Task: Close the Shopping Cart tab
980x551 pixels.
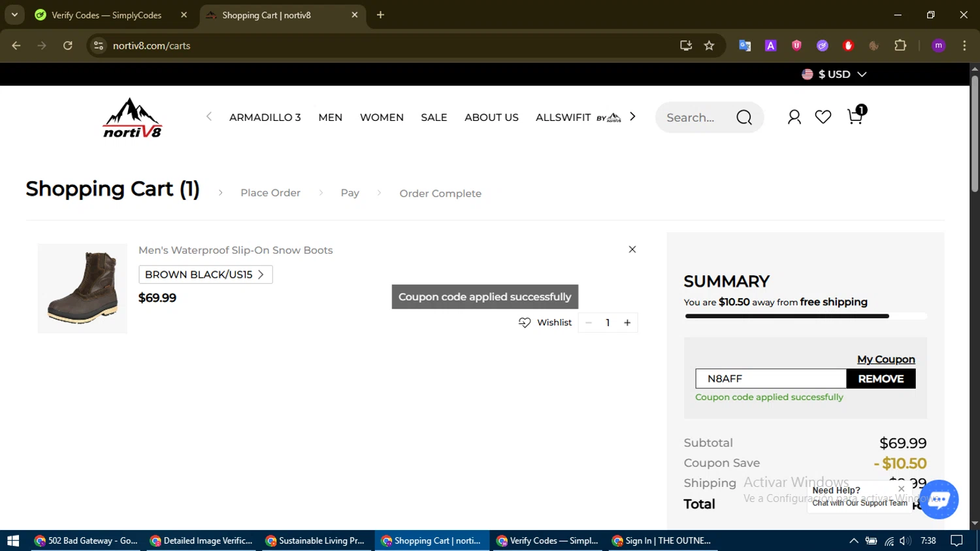Action: coord(355,15)
